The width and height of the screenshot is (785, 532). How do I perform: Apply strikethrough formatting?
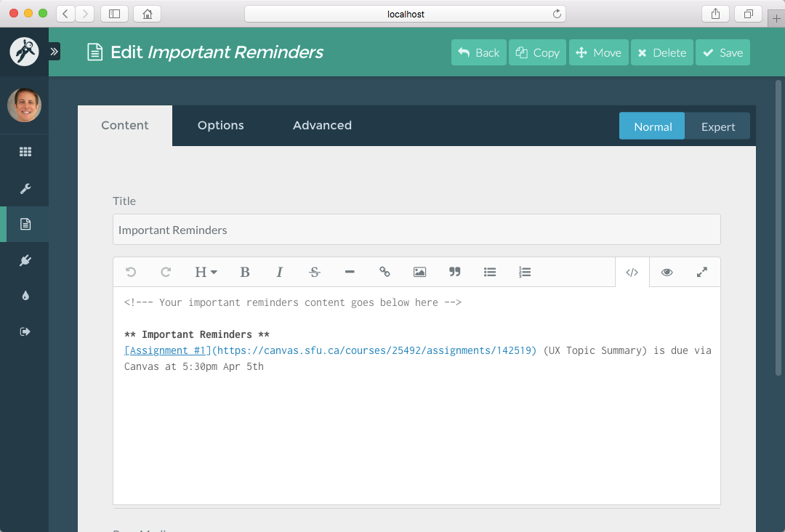(x=315, y=272)
